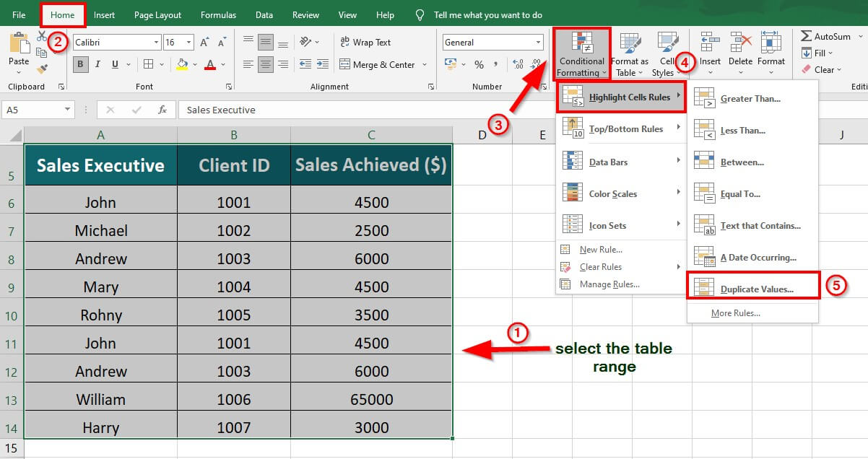Select Duplicate Values menu option
The height and width of the screenshot is (459, 868).
click(x=756, y=289)
